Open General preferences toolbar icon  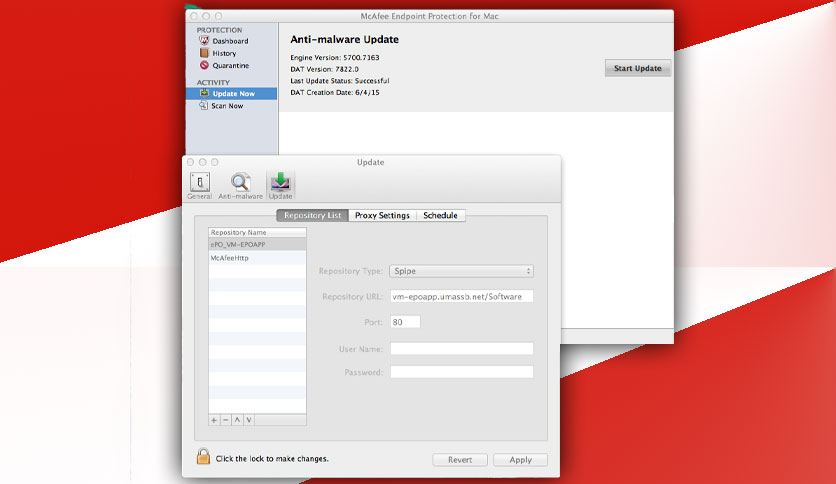coord(199,185)
